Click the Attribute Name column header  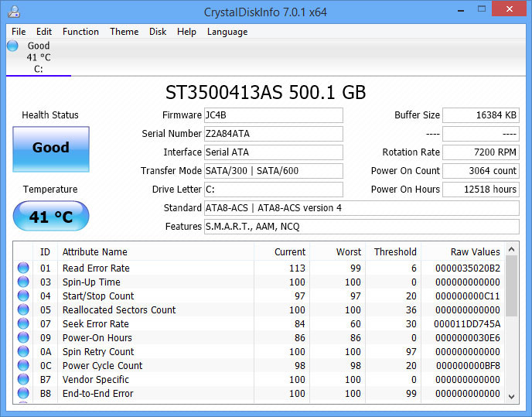(x=155, y=252)
